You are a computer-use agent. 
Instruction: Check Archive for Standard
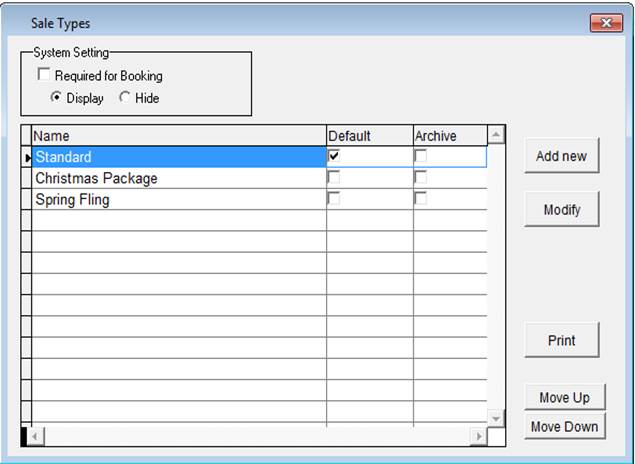[x=421, y=156]
